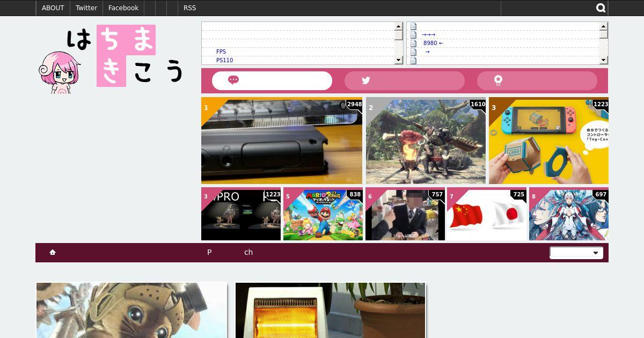Click down arrow of left list scrollbar
The image size is (644, 338).
tap(399, 60)
